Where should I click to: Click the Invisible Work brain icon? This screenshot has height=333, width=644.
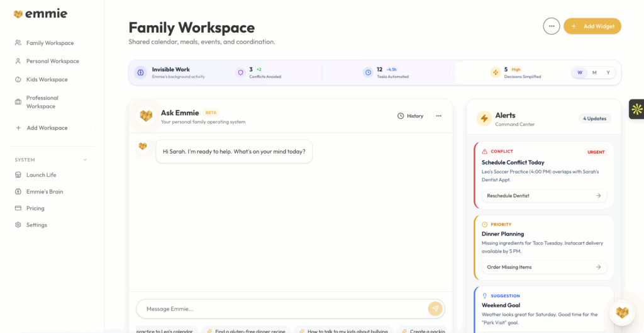coord(140,72)
